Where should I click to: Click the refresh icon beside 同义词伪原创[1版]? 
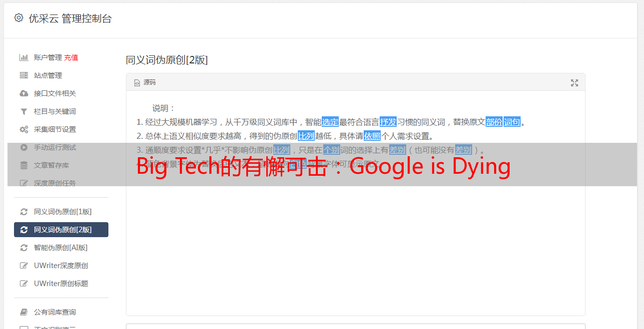click(x=23, y=212)
